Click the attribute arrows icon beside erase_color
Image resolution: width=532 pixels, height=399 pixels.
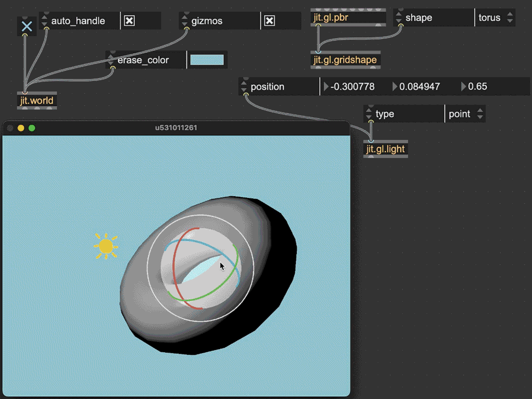(x=111, y=60)
